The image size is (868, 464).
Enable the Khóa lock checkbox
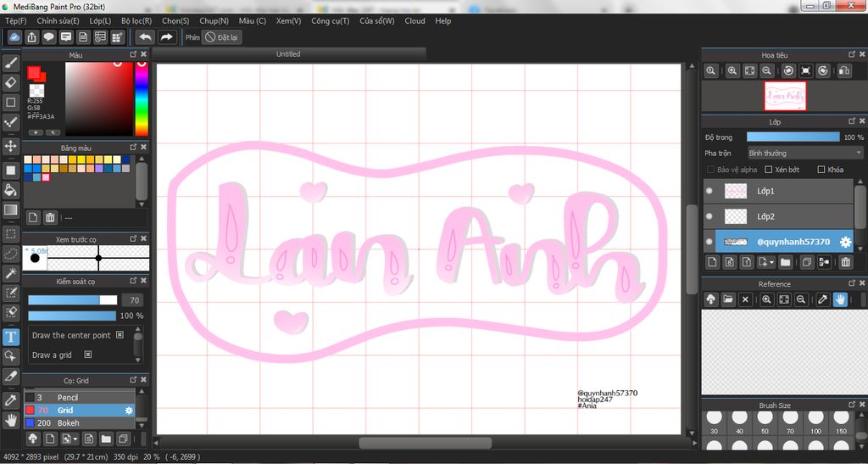(821, 170)
